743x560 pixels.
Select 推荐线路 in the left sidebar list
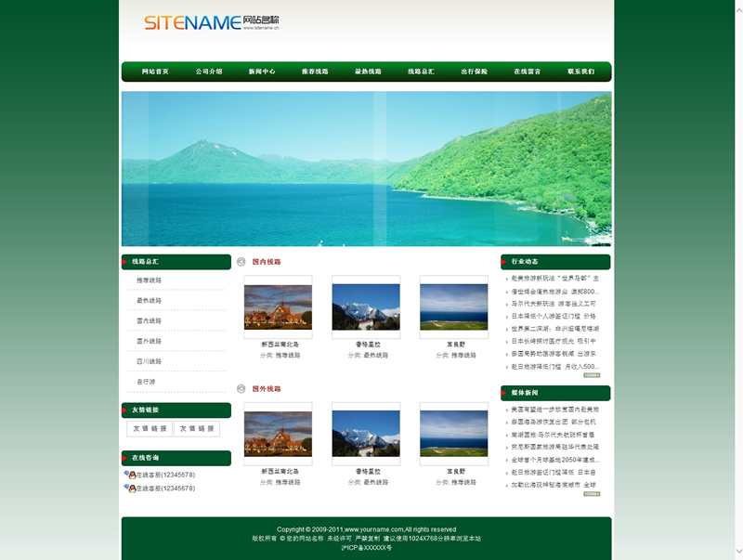pyautogui.click(x=149, y=280)
